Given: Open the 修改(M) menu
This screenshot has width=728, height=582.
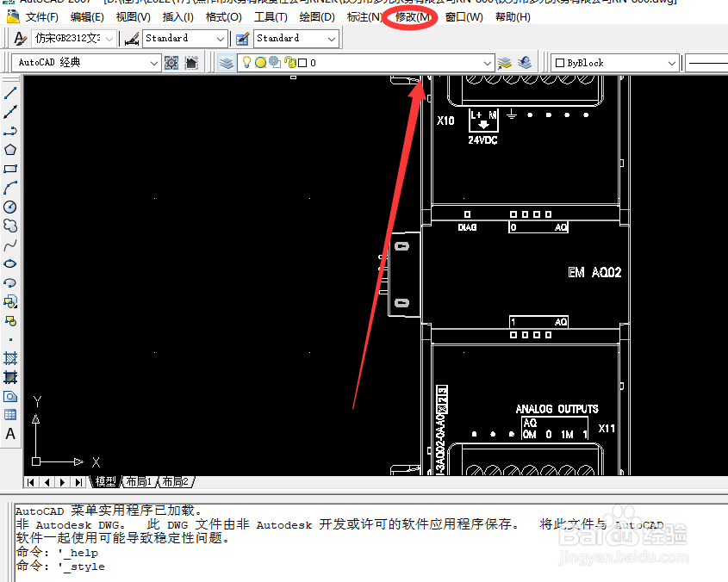Looking at the screenshot, I should click(x=413, y=17).
